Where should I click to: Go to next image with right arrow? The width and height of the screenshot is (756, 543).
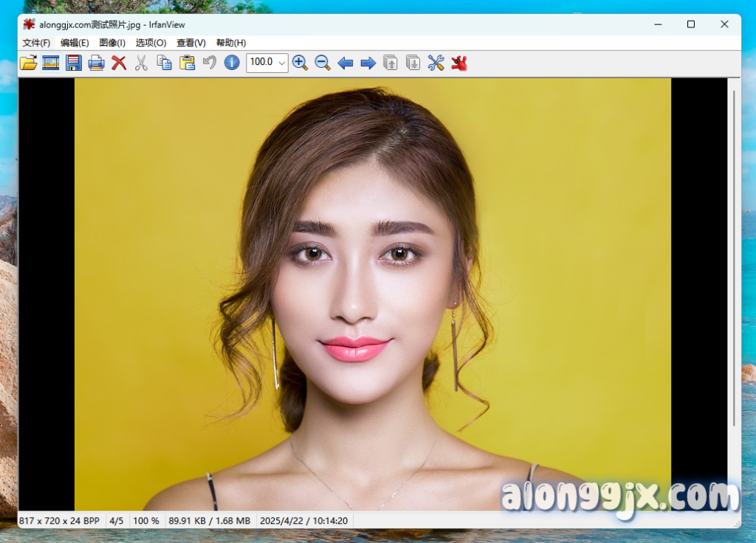coord(368,63)
